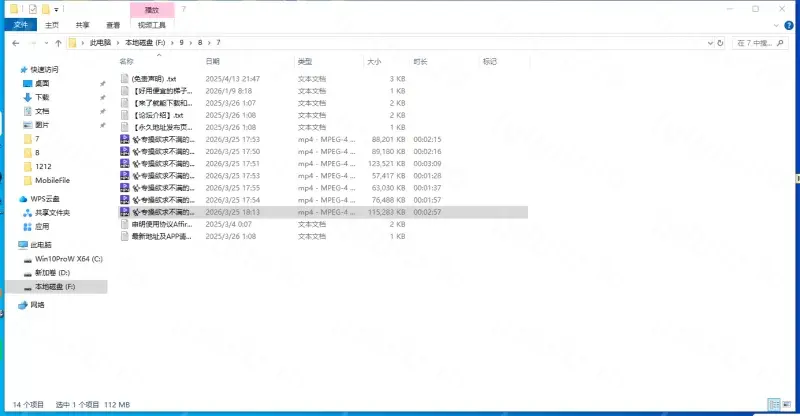This screenshot has height=416, width=800.
Task: Open folder 1212 in quick access
Action: (x=43, y=166)
